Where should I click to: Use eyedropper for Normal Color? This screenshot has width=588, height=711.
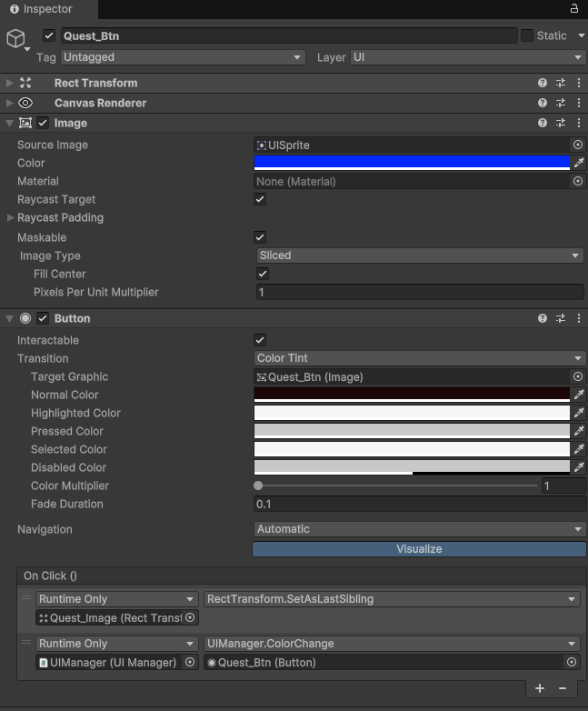tap(579, 395)
